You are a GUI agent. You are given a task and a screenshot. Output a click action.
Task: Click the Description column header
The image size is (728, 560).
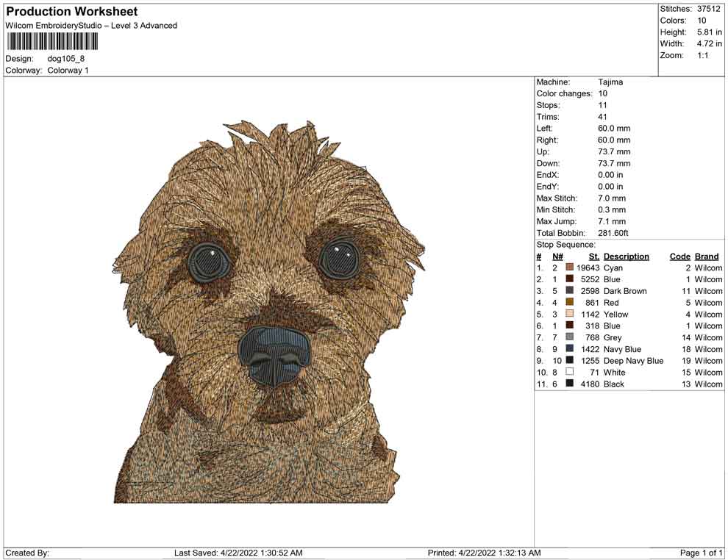[x=627, y=256]
